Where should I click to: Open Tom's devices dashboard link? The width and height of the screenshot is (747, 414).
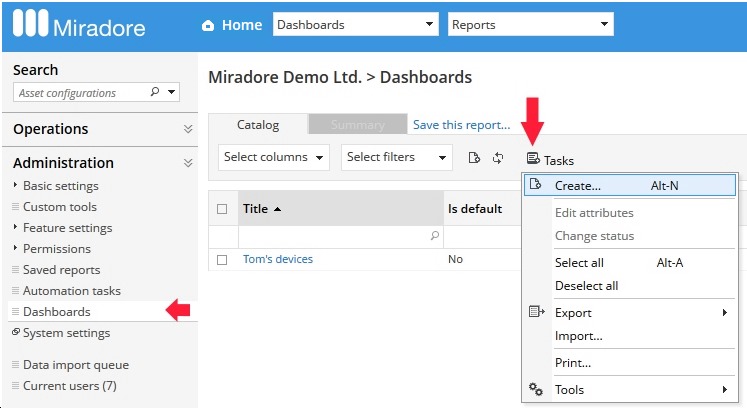(278, 259)
